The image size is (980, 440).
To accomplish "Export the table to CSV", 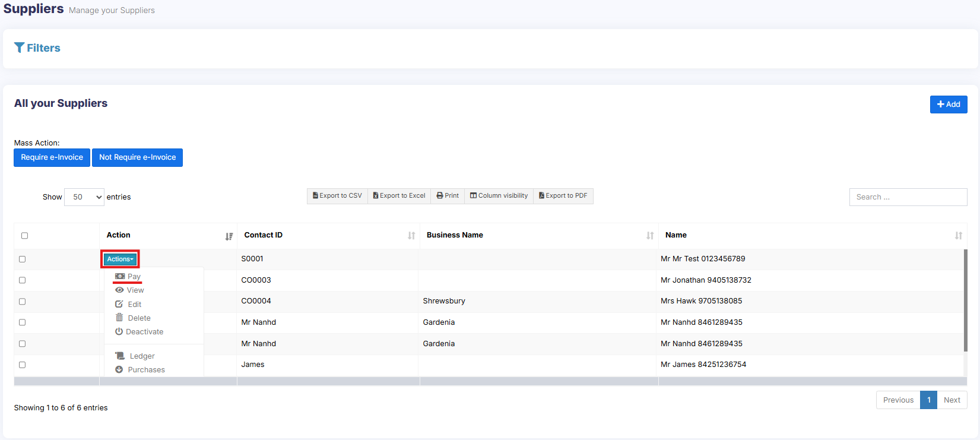I will 337,196.
